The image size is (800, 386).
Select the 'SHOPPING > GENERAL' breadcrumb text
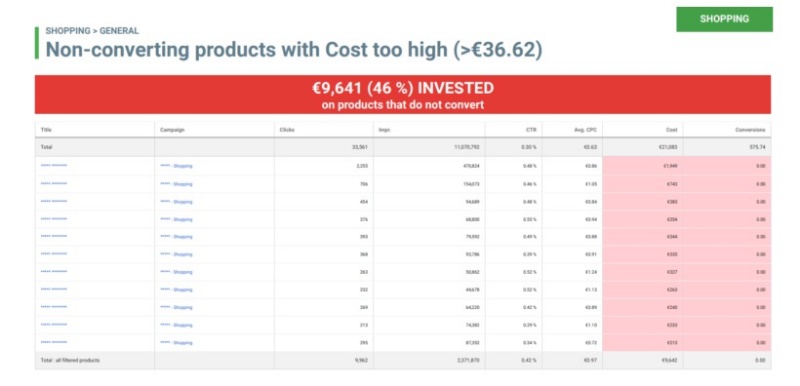coord(92,31)
